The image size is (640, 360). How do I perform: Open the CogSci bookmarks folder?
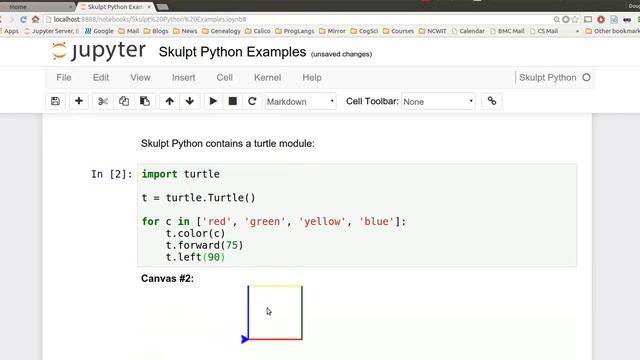(x=364, y=31)
